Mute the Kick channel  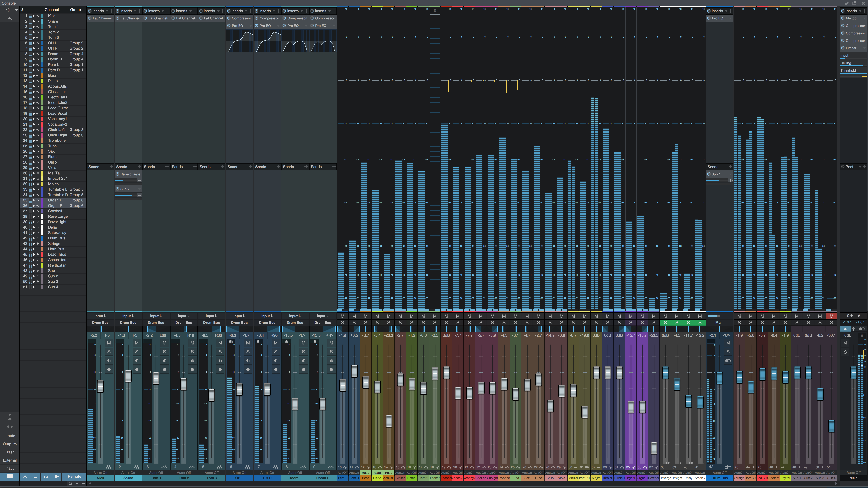(x=108, y=343)
